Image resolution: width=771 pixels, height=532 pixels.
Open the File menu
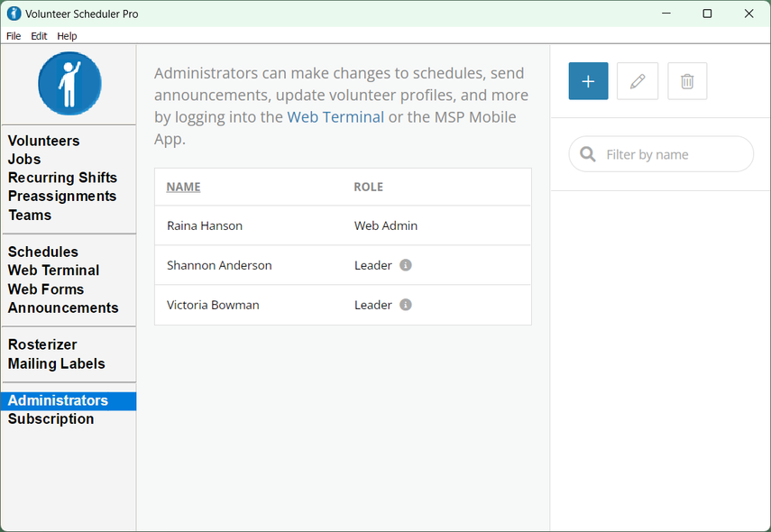pos(14,36)
